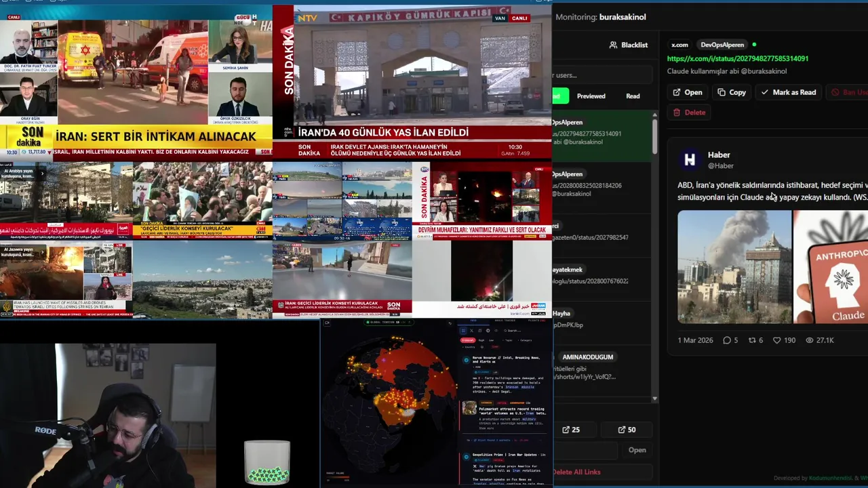Click the undo arrow icon above the globe

pos(450,323)
